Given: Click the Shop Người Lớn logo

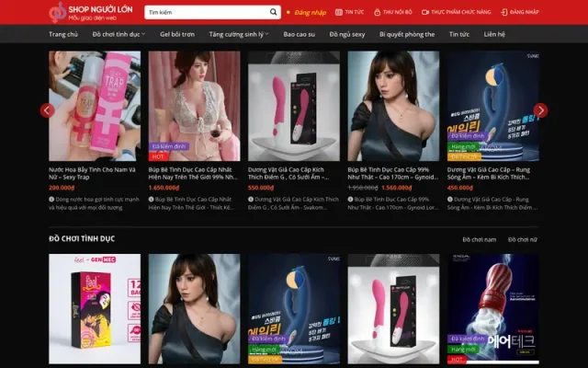Looking at the screenshot, I should [x=90, y=12].
